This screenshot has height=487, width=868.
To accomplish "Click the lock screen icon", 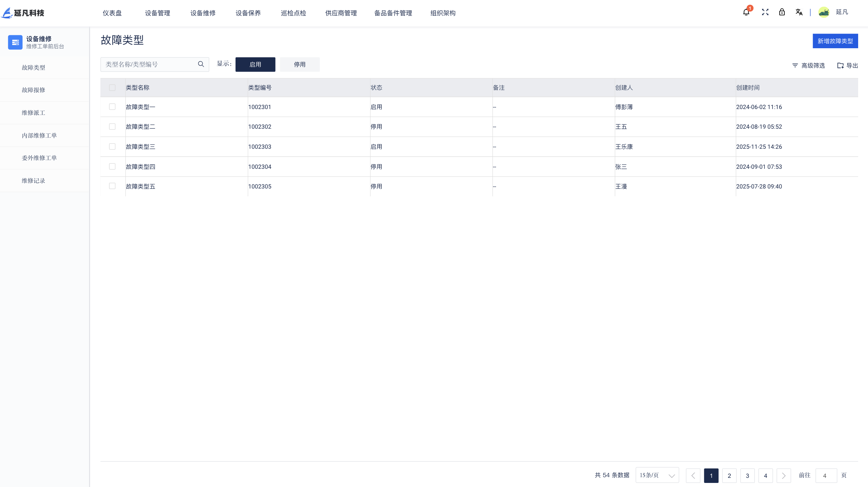I will pyautogui.click(x=782, y=12).
